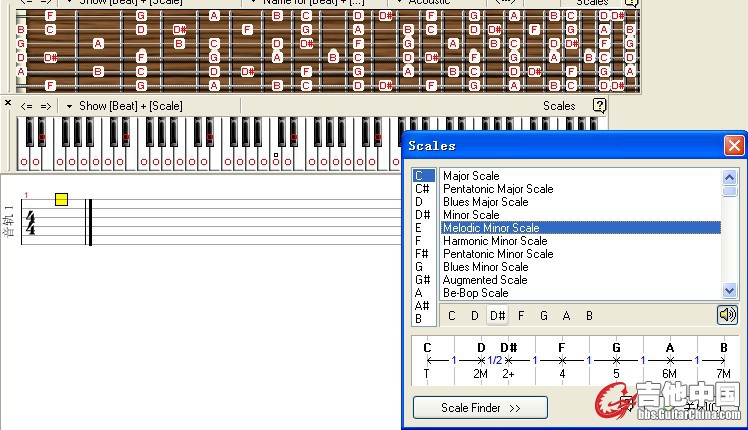748x430 pixels.
Task: Click the Scales button on keyboard panel
Action: pyautogui.click(x=559, y=106)
